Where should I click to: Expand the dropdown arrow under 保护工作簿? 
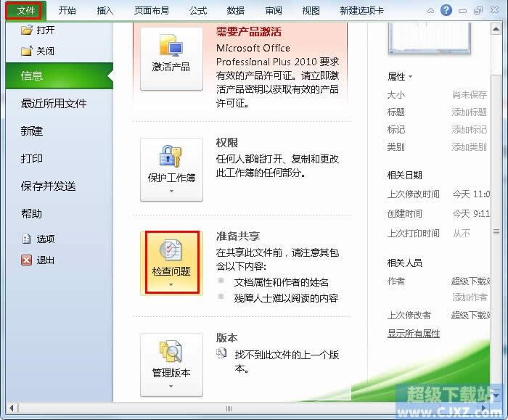171,191
